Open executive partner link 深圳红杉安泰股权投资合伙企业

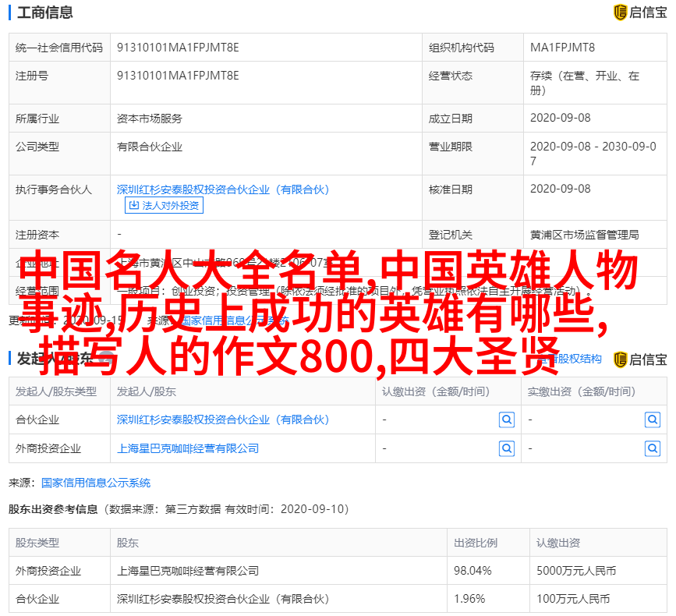point(223,189)
